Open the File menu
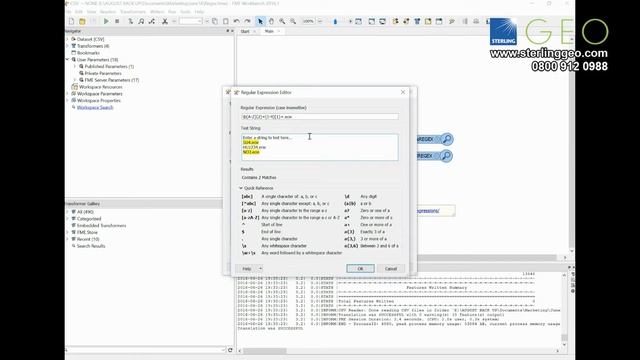This screenshot has width=640, height=360. [68, 12]
